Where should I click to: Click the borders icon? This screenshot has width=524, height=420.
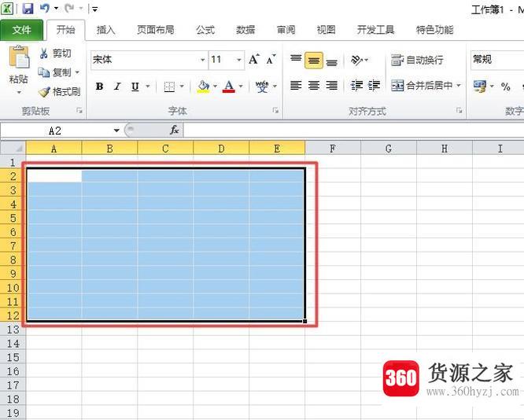[169, 87]
